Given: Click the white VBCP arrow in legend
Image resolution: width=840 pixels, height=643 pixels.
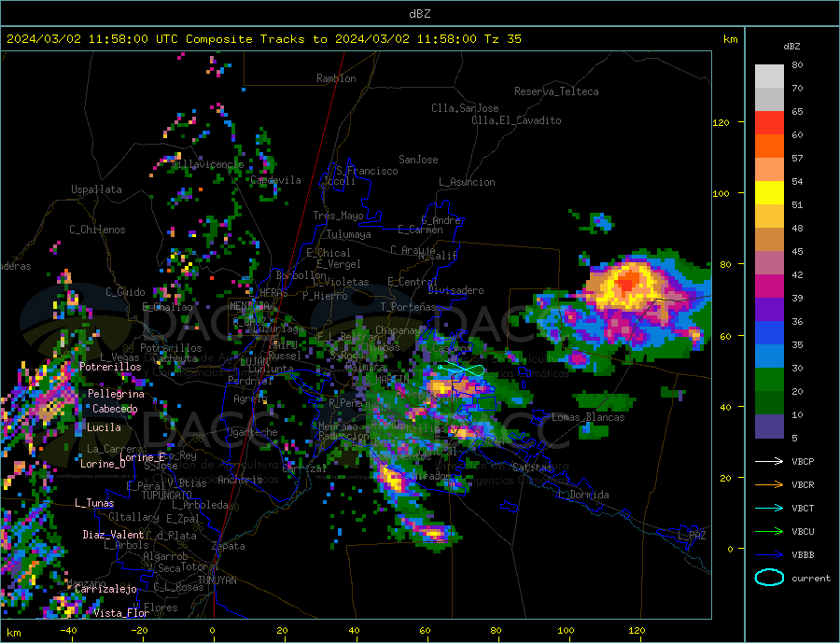Looking at the screenshot, I should 769,461.
